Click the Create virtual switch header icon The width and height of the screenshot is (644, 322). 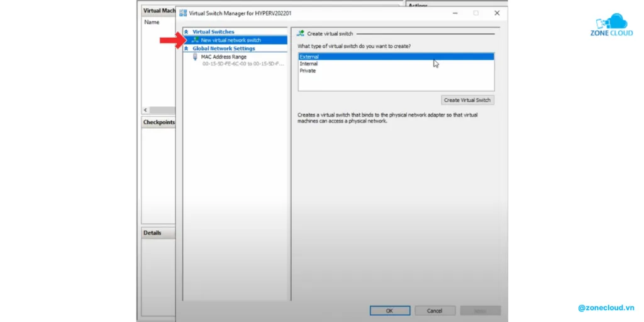click(301, 33)
